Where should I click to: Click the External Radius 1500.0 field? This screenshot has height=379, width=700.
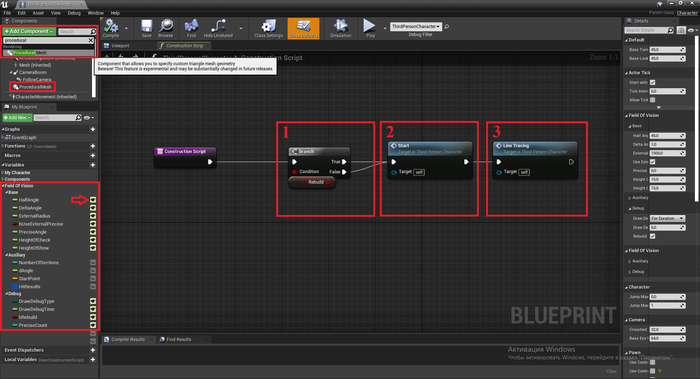667,153
